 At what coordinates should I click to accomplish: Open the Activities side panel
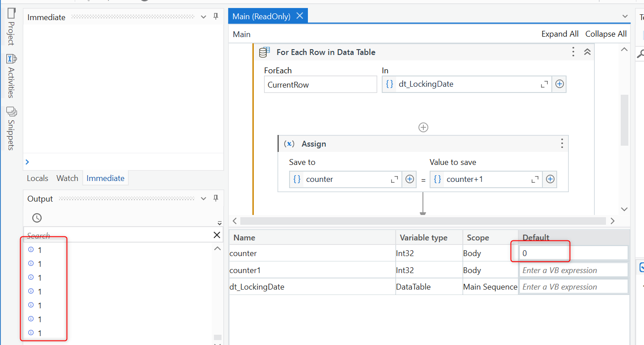[11, 76]
